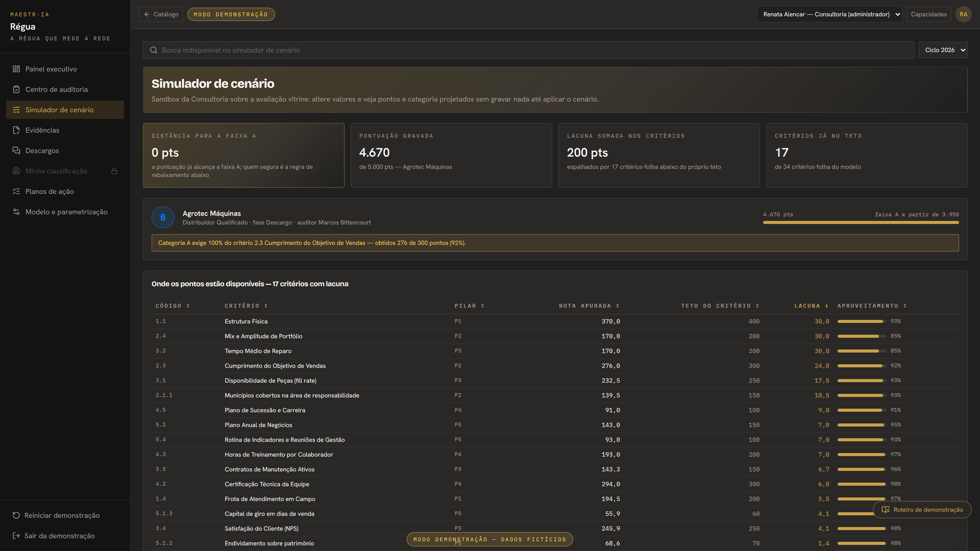Click the RA user avatar
Viewport: 980px width, 551px height.
point(963,15)
